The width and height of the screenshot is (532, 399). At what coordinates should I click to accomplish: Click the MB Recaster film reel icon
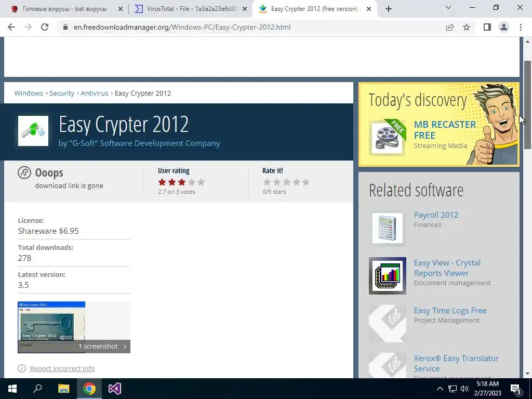pyautogui.click(x=387, y=138)
